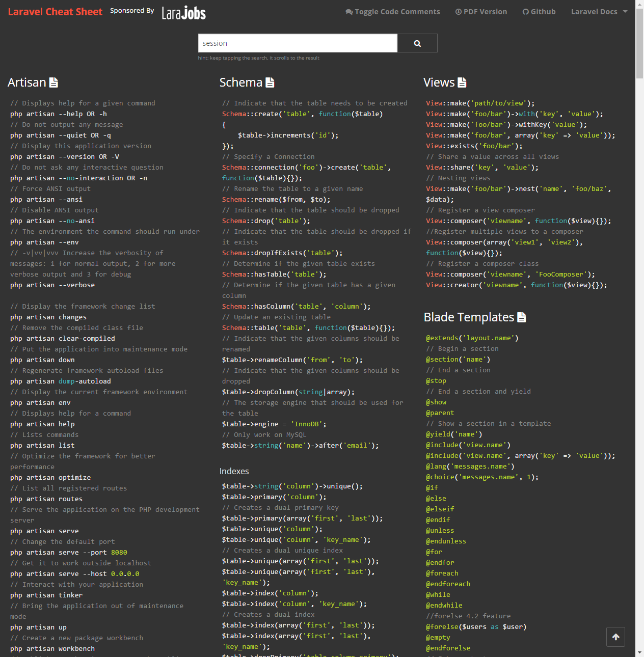Click "$table->primary('column');" line

(274, 497)
